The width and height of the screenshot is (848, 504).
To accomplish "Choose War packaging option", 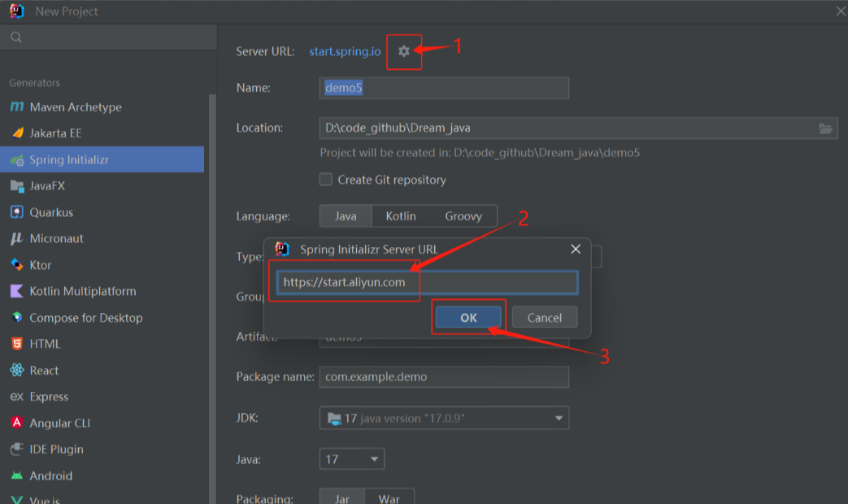I will (x=389, y=497).
